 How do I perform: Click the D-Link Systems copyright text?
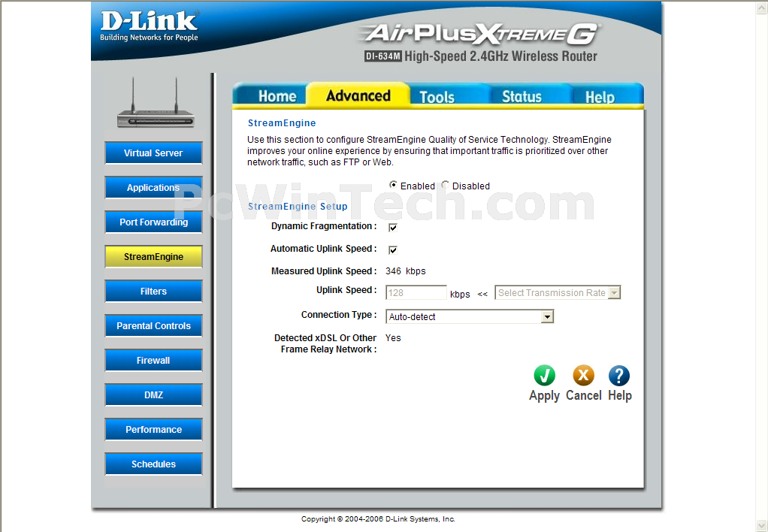click(x=378, y=518)
